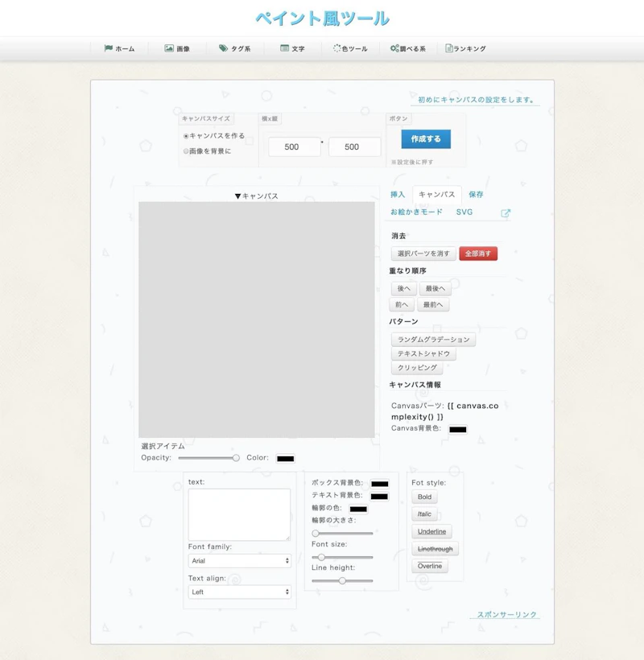The image size is (644, 660).
Task: Click the gears icon labeled 調べる系
Action: coord(394,48)
